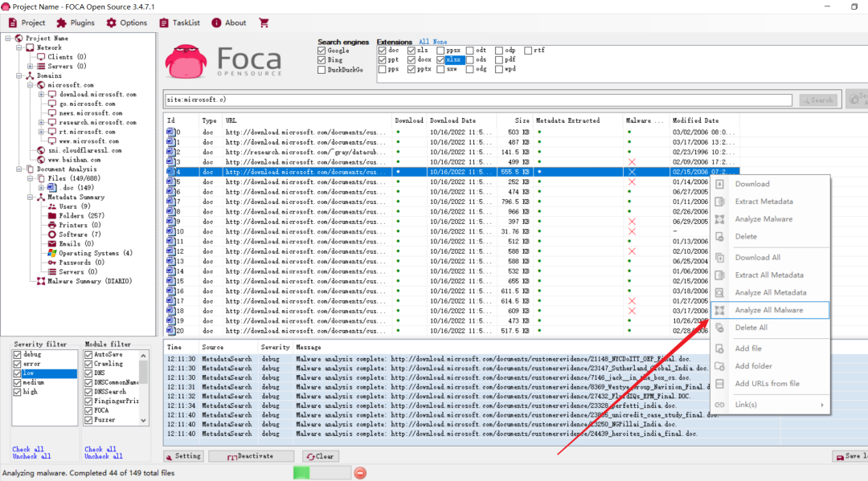Click the Clients (0) monitor icon
The height and width of the screenshot is (481, 868).
pyautogui.click(x=41, y=57)
